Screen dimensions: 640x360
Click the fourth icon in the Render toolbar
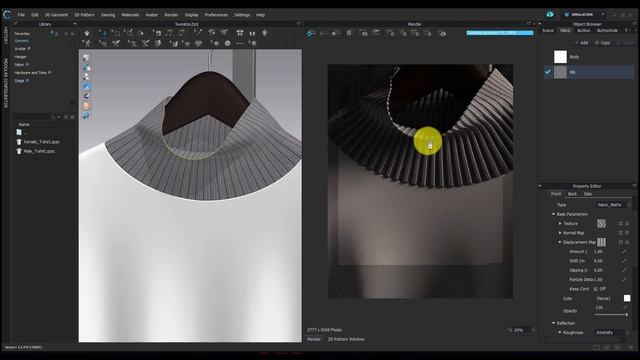[x=349, y=33]
